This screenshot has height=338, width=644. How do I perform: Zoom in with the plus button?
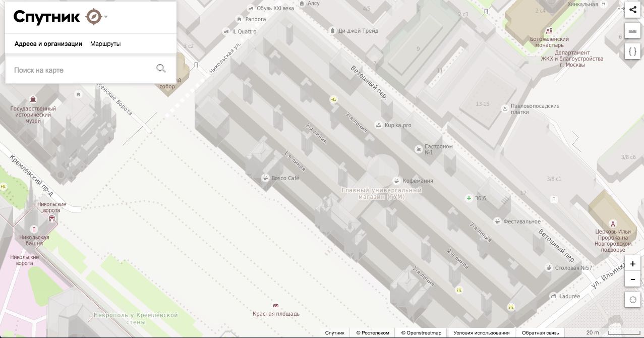tap(633, 263)
